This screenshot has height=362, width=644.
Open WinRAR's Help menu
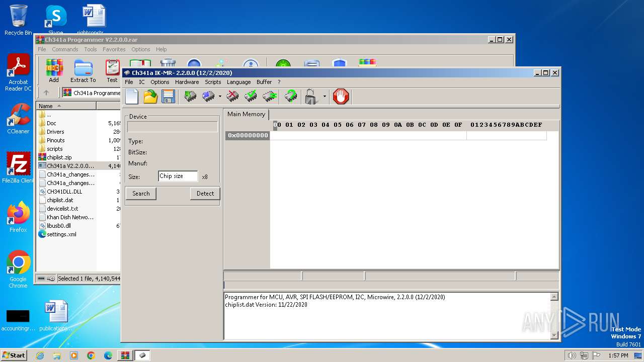click(x=161, y=49)
